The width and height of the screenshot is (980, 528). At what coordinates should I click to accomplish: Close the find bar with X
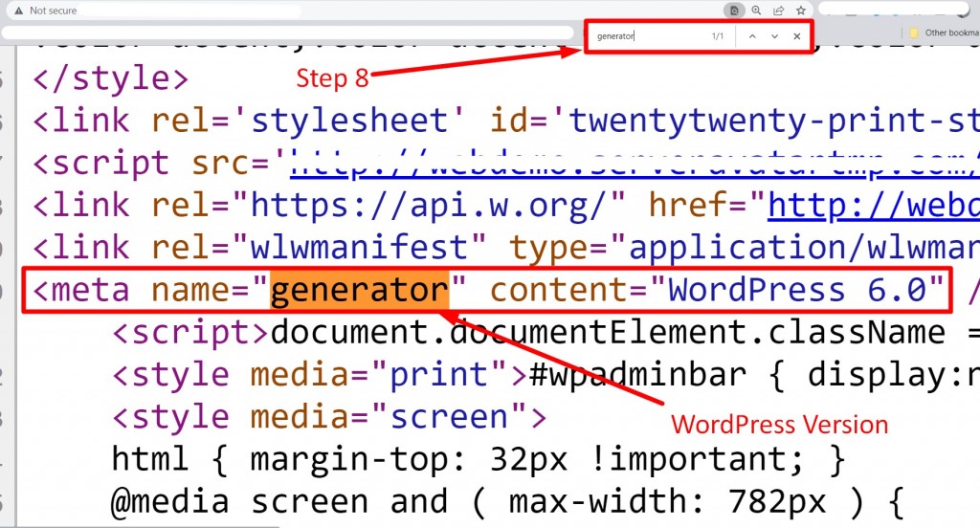(797, 36)
